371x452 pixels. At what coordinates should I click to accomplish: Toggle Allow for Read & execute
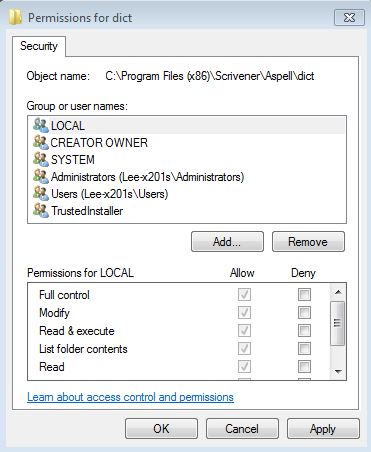pyautogui.click(x=244, y=330)
